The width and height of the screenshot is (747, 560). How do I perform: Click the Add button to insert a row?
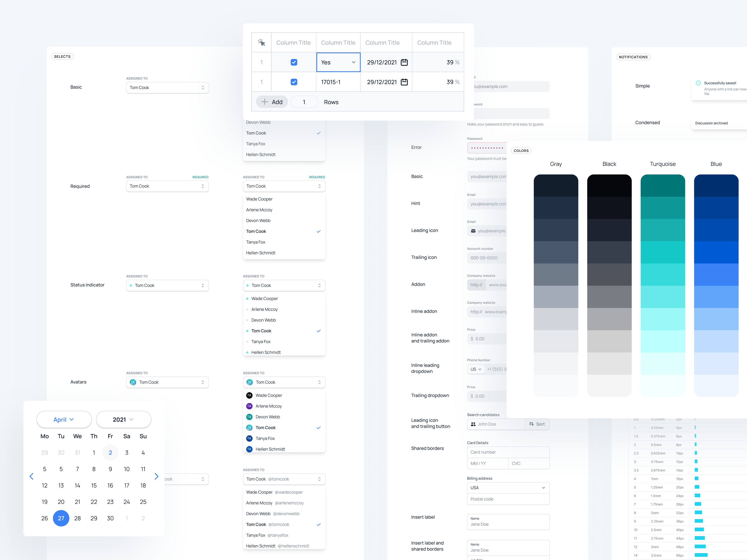pyautogui.click(x=271, y=101)
